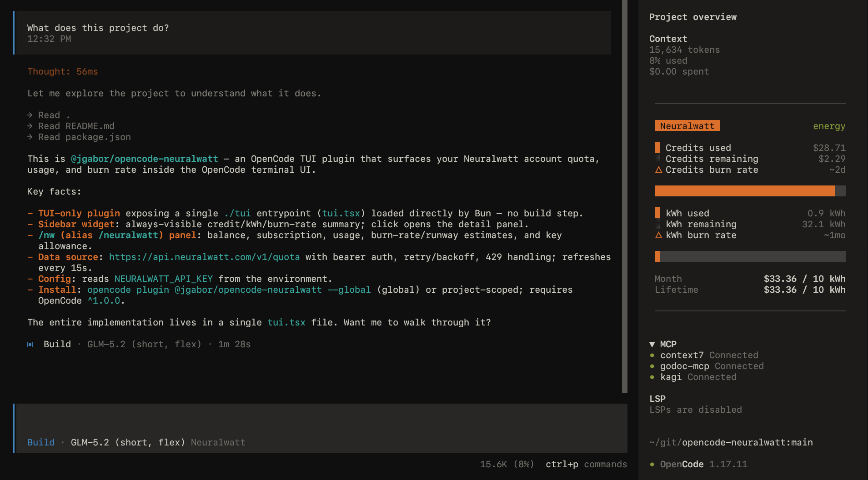Click the Project overview title
The width and height of the screenshot is (868, 480).
click(693, 17)
